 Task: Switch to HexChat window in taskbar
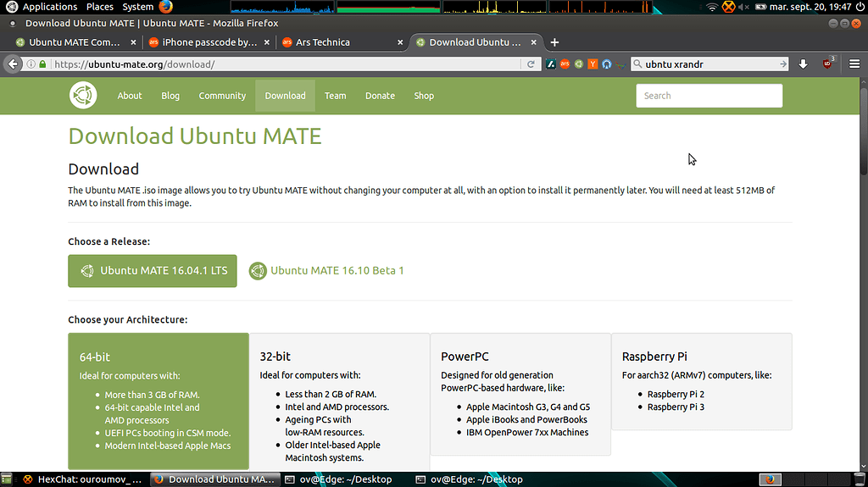(82, 479)
